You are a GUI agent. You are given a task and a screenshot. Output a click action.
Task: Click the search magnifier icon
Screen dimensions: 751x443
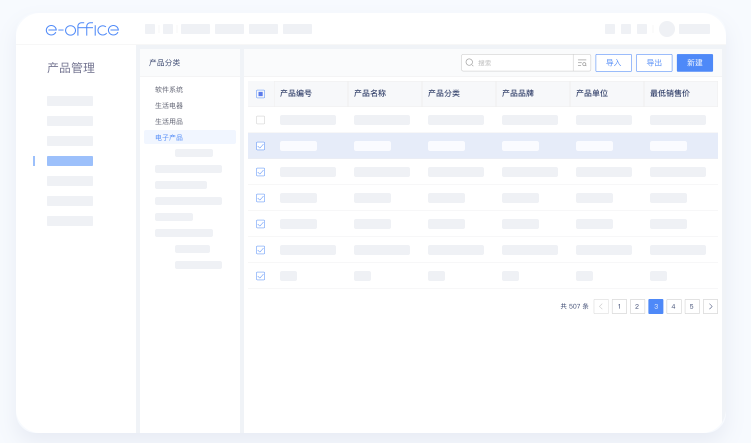coord(470,62)
